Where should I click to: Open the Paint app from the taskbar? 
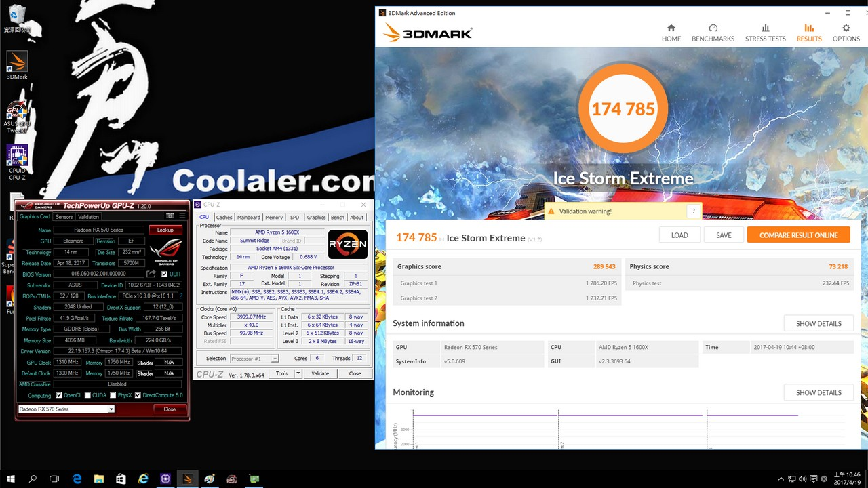(210, 479)
